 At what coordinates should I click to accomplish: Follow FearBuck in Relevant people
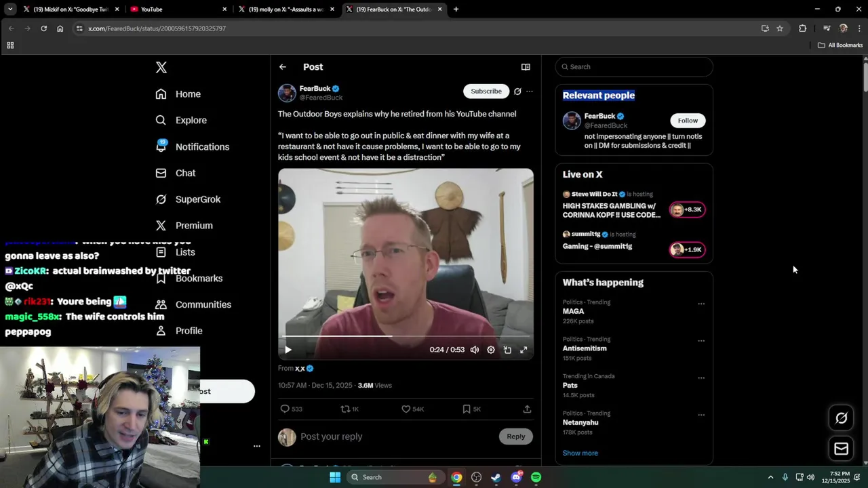688,121
